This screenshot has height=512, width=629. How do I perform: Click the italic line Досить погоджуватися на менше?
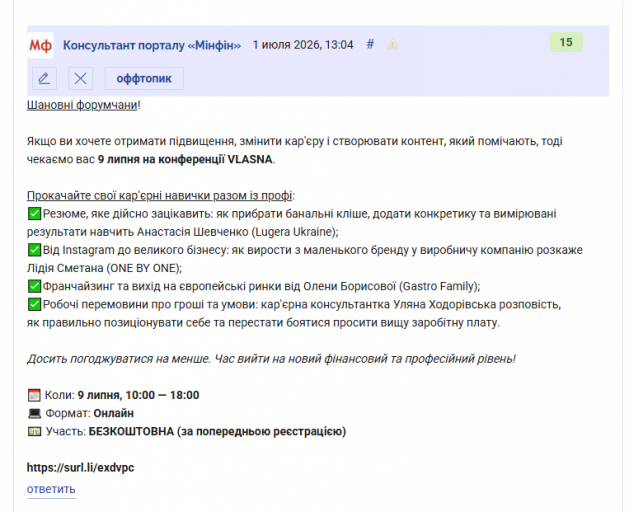coord(271,359)
